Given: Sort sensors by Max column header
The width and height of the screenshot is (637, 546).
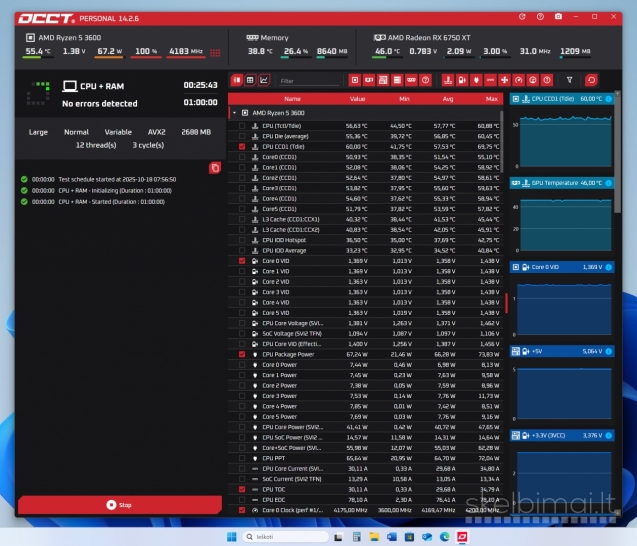Looking at the screenshot, I should (x=491, y=99).
